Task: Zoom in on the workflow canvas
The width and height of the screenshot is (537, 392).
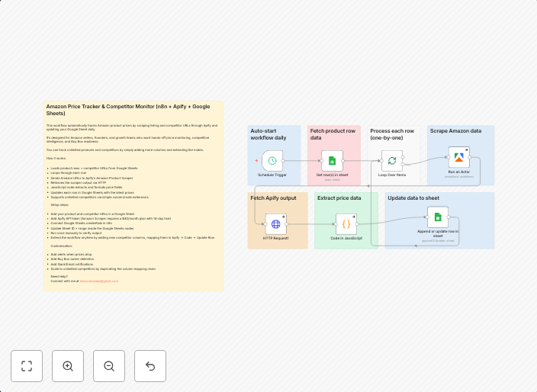Action: tap(68, 366)
